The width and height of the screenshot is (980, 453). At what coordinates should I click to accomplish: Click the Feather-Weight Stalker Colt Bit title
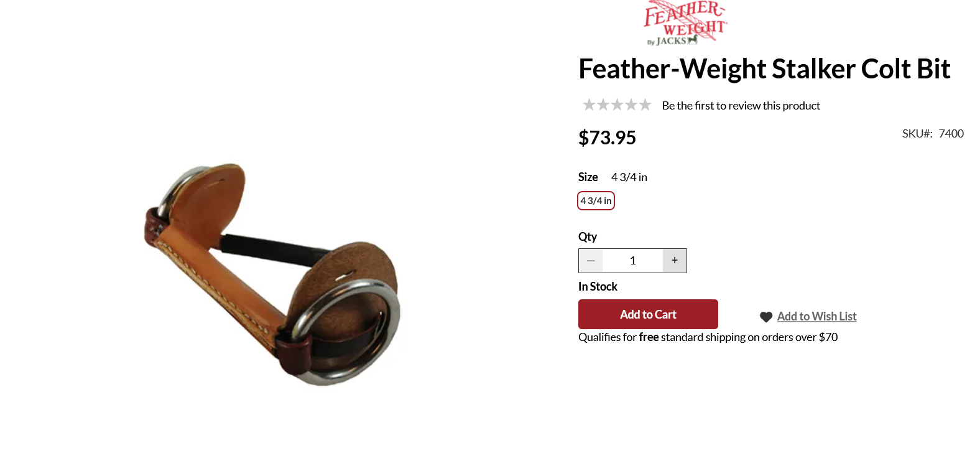point(764,69)
